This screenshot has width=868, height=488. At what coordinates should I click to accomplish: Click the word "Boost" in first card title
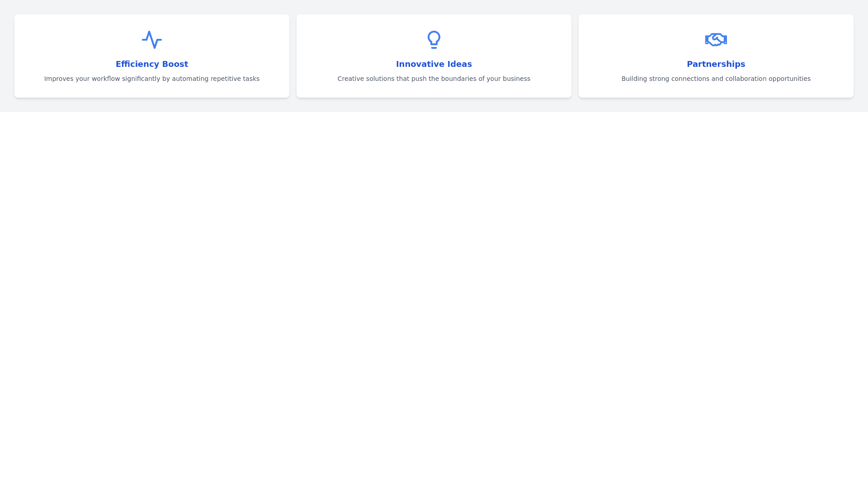[175, 64]
